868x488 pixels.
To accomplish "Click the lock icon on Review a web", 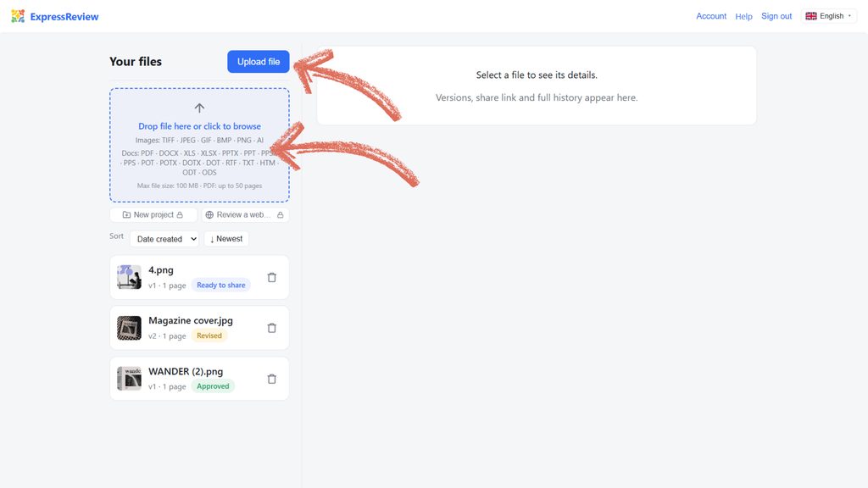I will [x=280, y=214].
